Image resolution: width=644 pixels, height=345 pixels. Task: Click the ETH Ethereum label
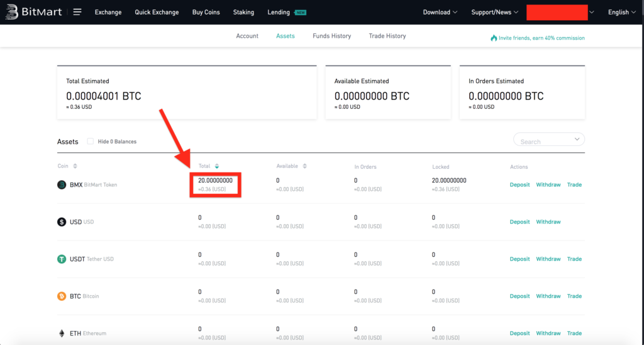(88, 333)
